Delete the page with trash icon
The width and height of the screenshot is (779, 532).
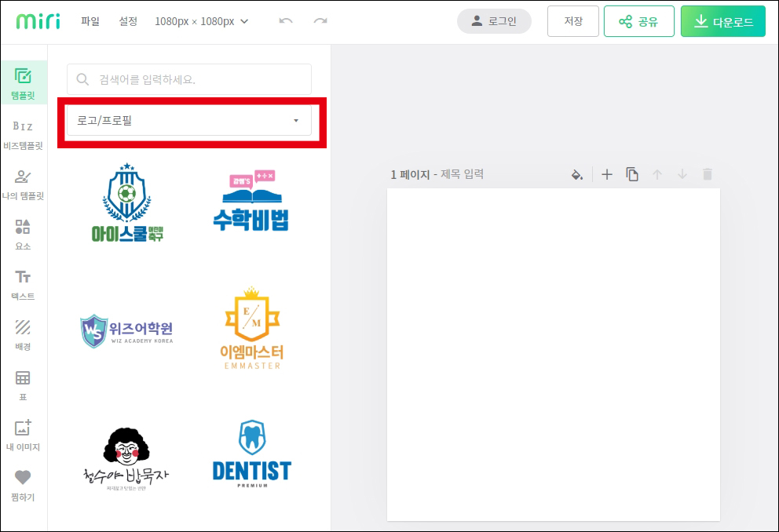coord(708,174)
